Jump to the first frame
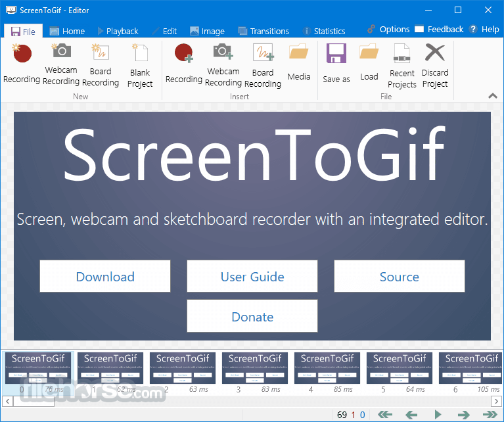This screenshot has width=504, height=422. point(385,415)
